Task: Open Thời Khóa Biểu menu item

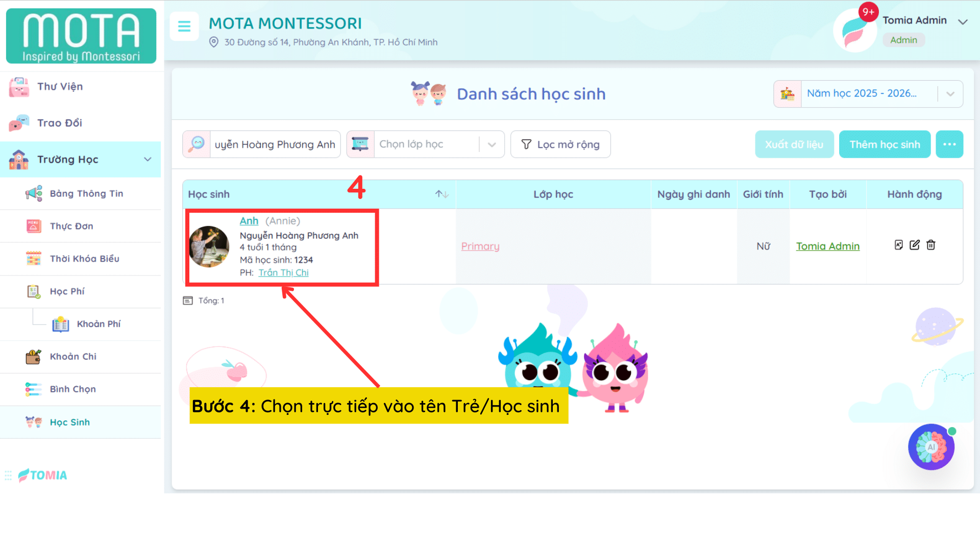Action: [x=84, y=259]
